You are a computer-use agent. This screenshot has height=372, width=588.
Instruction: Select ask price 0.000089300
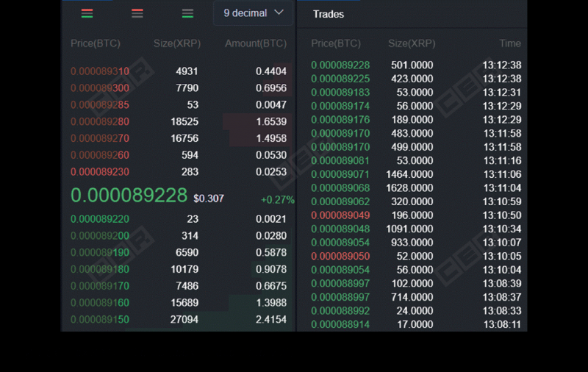[x=100, y=88]
